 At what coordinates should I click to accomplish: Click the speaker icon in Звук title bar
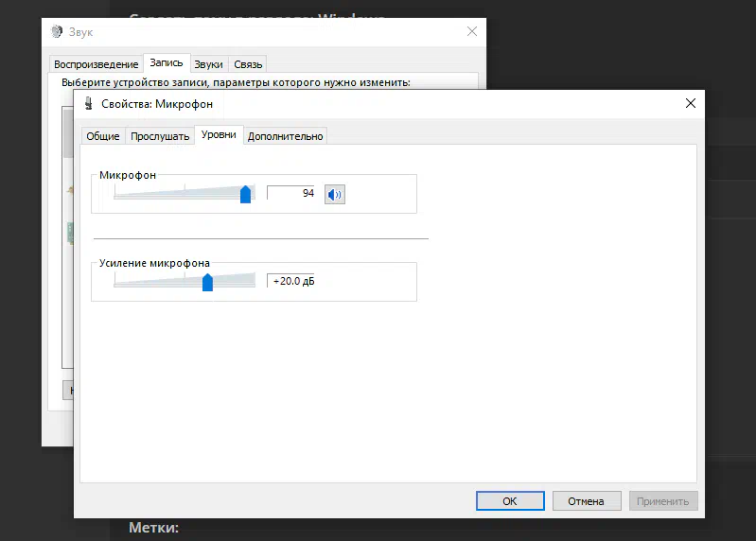(57, 32)
